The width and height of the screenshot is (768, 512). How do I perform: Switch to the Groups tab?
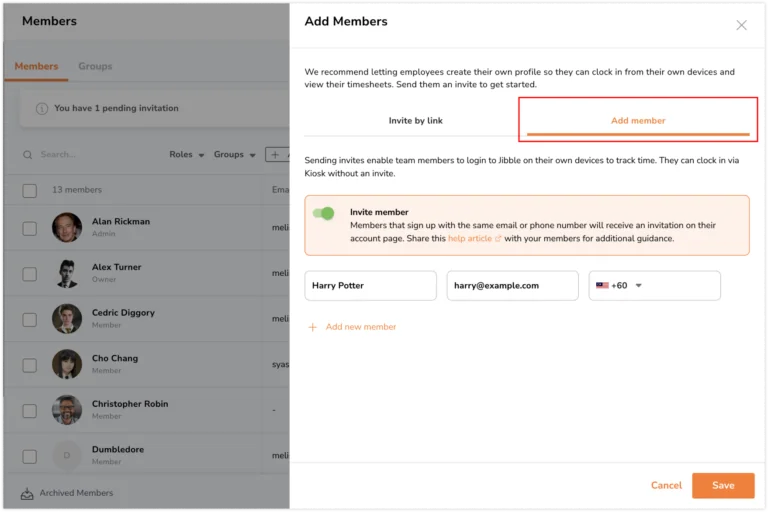tap(95, 66)
